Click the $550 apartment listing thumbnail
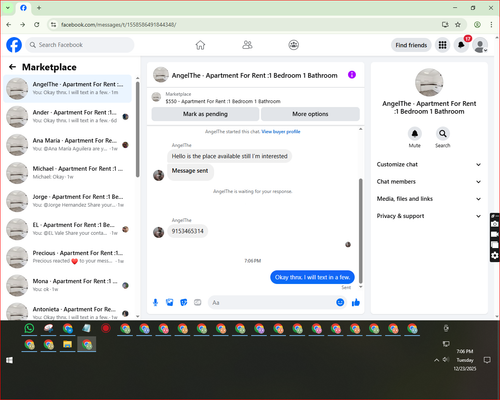 coord(156,97)
